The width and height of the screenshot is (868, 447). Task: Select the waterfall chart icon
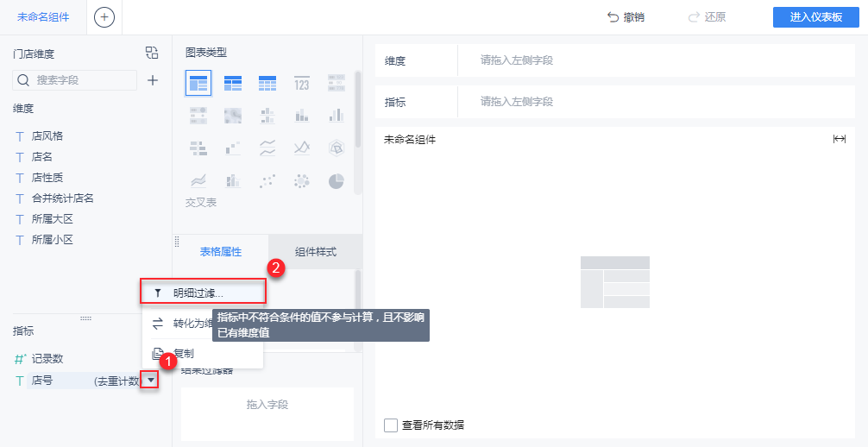point(232,148)
